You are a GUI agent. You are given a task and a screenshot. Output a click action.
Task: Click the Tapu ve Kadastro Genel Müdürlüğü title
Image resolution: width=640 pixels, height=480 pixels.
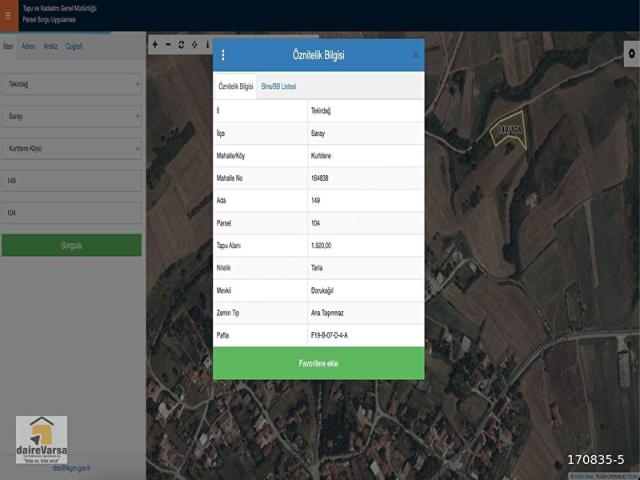tap(60, 9)
